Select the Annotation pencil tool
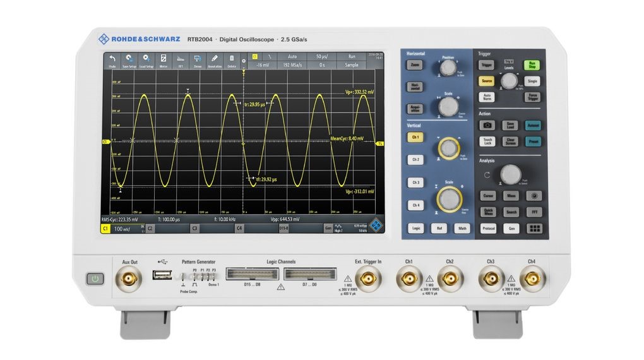The image size is (644, 360). (x=214, y=59)
